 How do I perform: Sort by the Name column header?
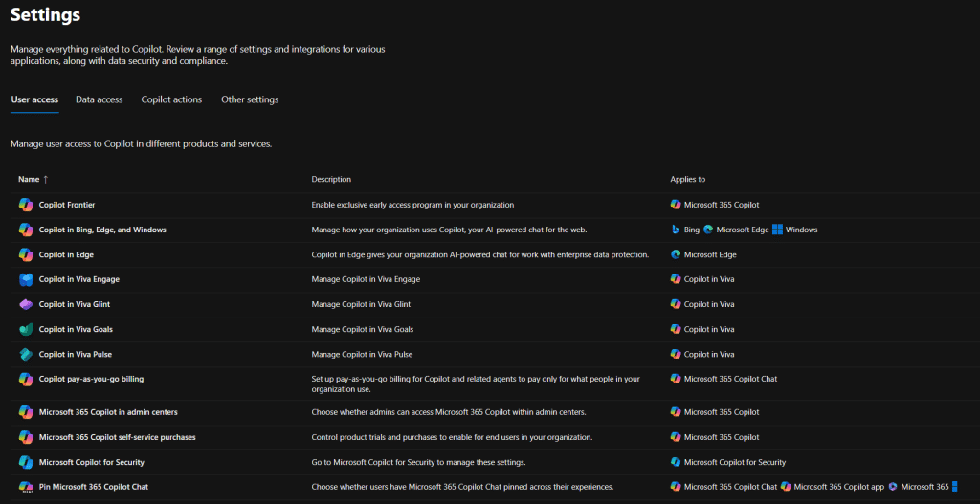33,179
